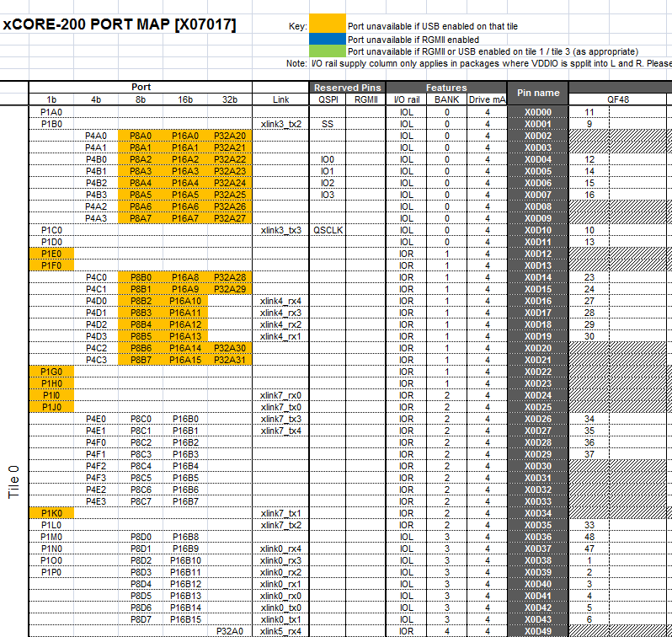The image size is (672, 637).
Task: Select the '1b' column header
Action: tap(51, 99)
